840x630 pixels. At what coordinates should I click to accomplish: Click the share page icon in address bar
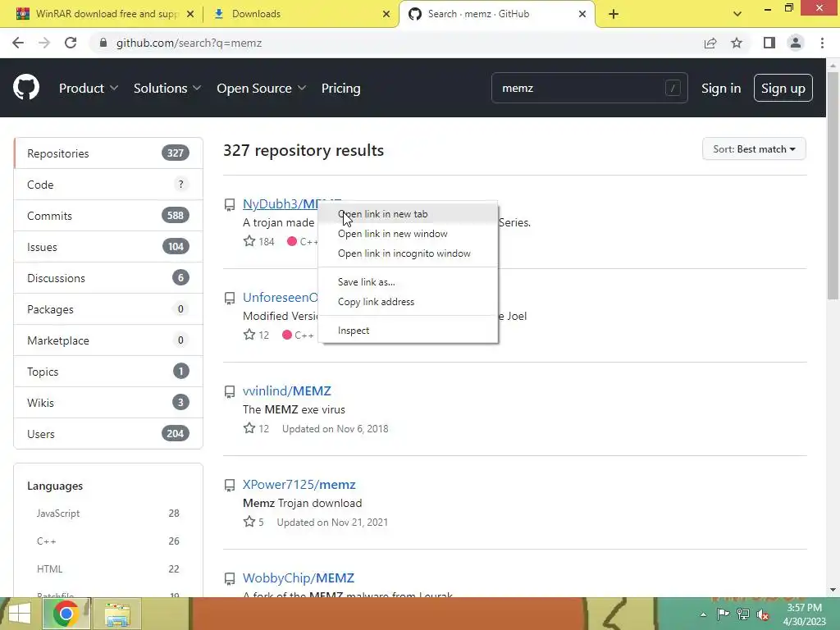point(710,43)
